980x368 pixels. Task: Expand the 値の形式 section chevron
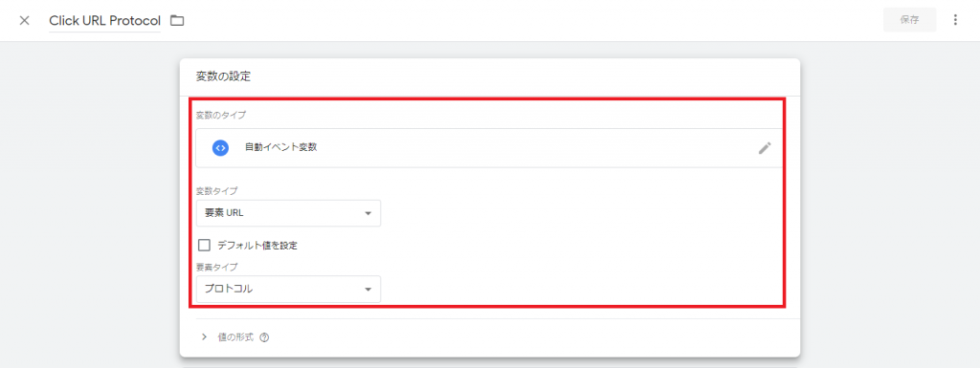(204, 336)
